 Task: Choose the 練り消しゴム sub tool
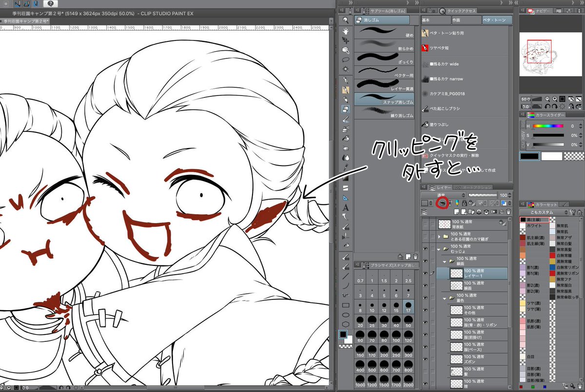point(384,113)
